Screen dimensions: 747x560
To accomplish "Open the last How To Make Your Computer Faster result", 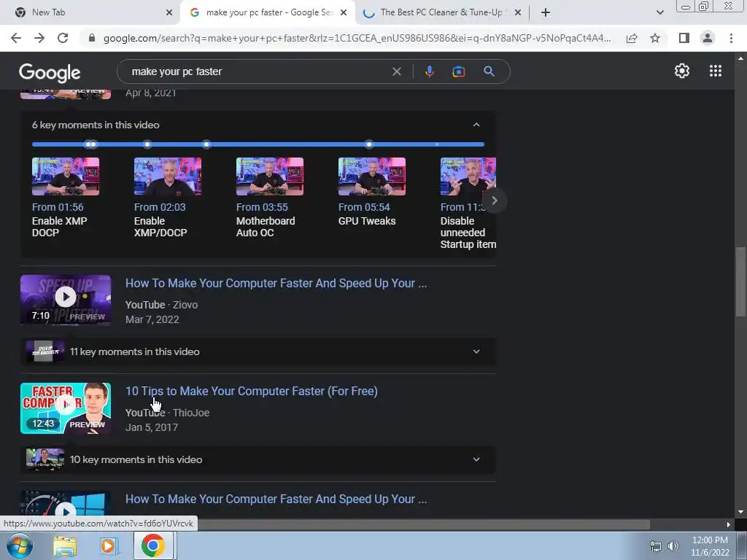I will (276, 499).
